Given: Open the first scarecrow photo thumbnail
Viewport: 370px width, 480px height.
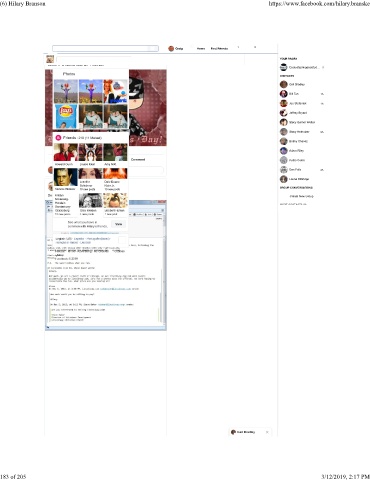Looking at the screenshot, I should (66, 91).
